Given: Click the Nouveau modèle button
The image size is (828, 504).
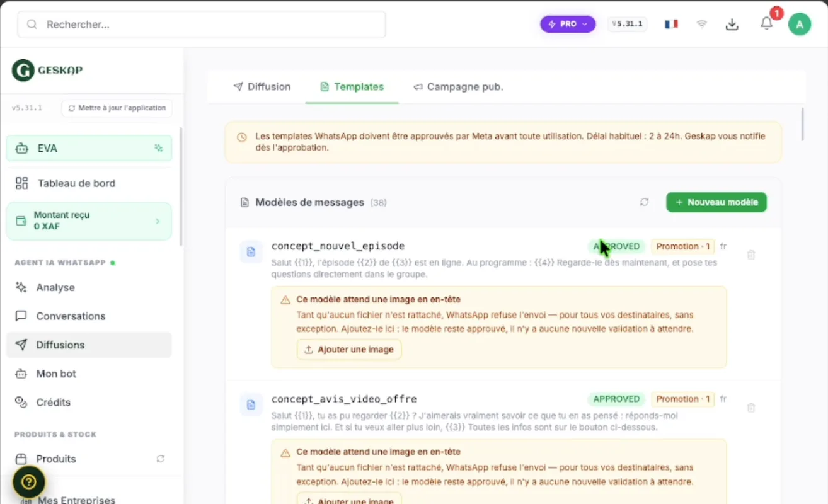Looking at the screenshot, I should tap(716, 202).
